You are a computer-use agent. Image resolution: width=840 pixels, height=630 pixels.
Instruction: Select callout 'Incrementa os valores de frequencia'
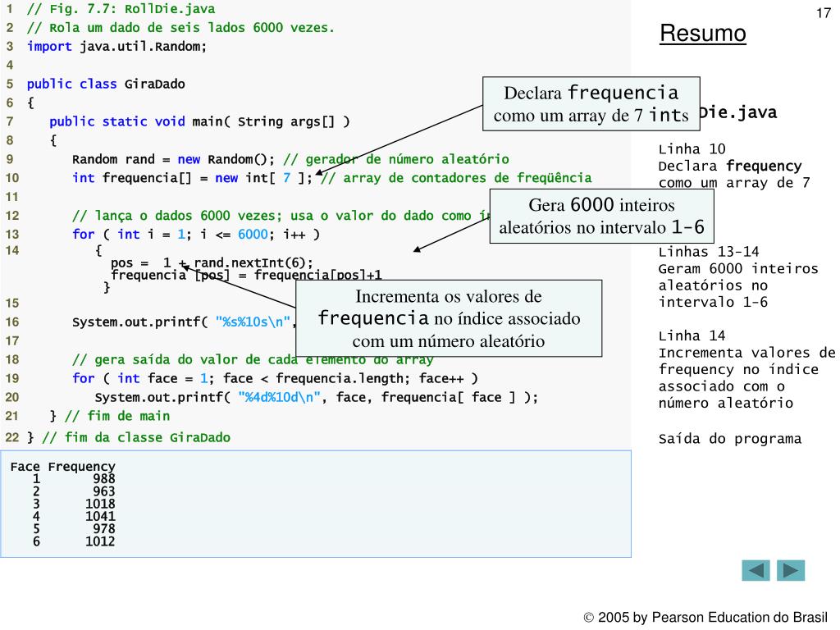coord(449,318)
